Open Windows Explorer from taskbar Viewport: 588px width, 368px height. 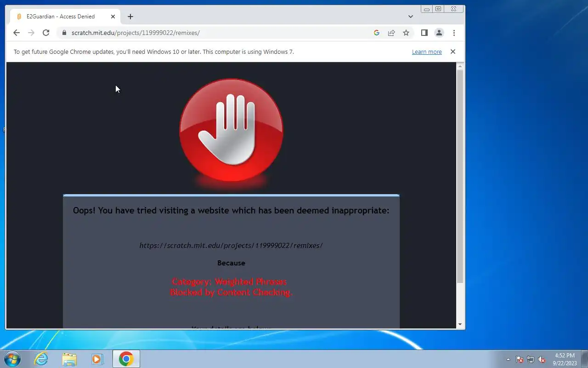(69, 359)
